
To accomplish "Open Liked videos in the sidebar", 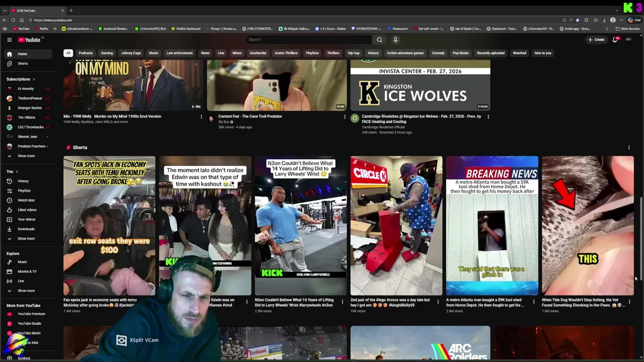I will 29,210.
